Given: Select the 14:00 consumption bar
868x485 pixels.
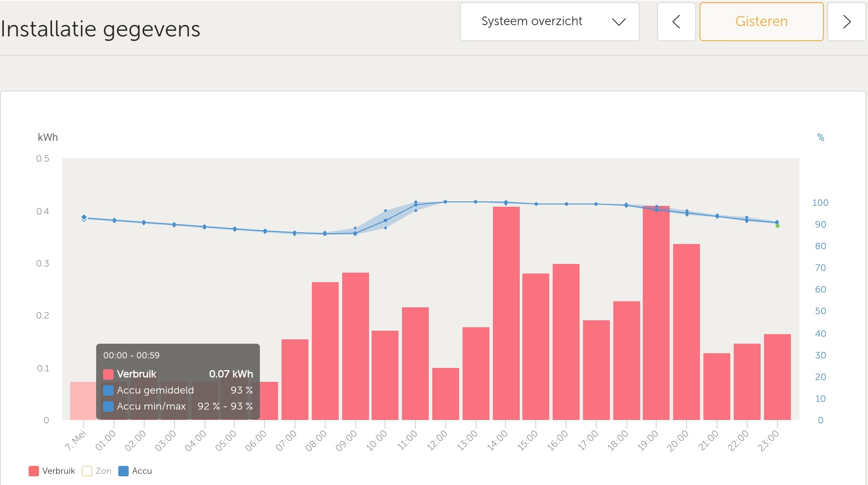Looking at the screenshot, I should coord(506,313).
